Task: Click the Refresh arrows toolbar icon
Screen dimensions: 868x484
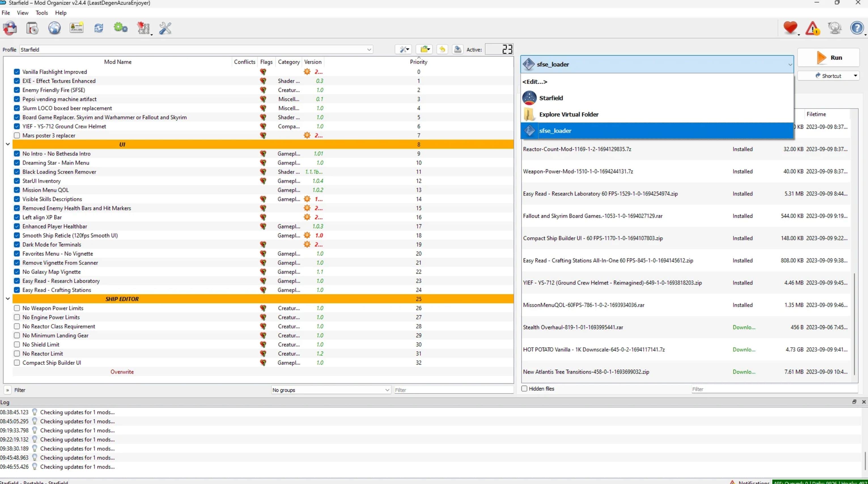Action: click(x=99, y=28)
